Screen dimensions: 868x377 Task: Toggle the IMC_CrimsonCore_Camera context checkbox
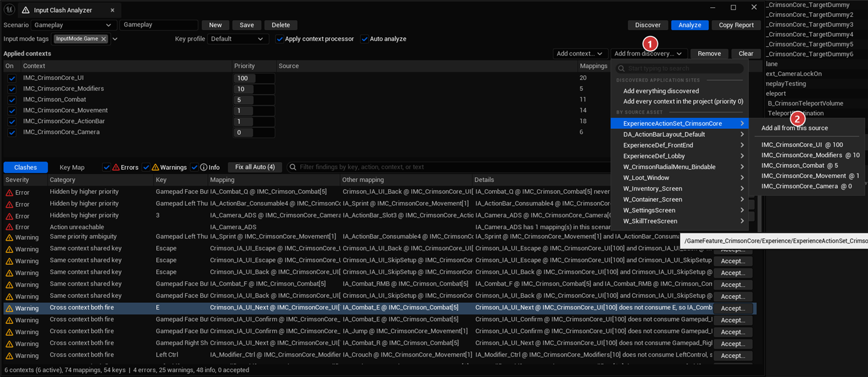pyautogui.click(x=11, y=132)
